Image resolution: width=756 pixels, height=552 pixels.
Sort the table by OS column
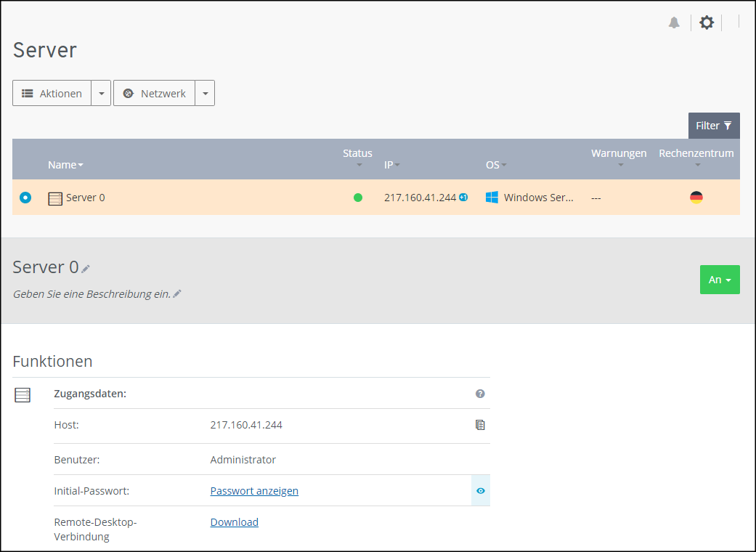click(496, 165)
